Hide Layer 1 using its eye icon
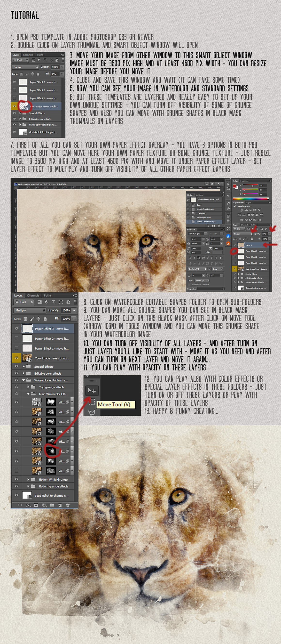This screenshot has width=281, height=644. coord(234,245)
